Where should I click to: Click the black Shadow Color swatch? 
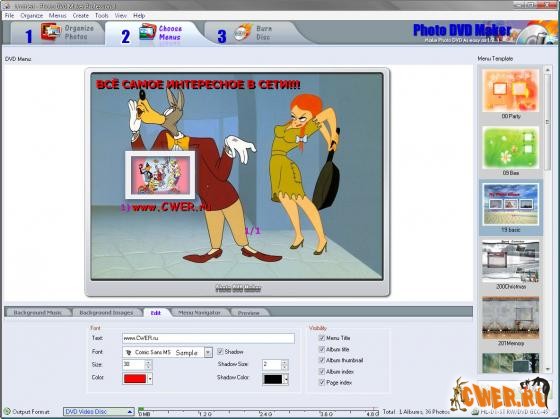(x=273, y=379)
